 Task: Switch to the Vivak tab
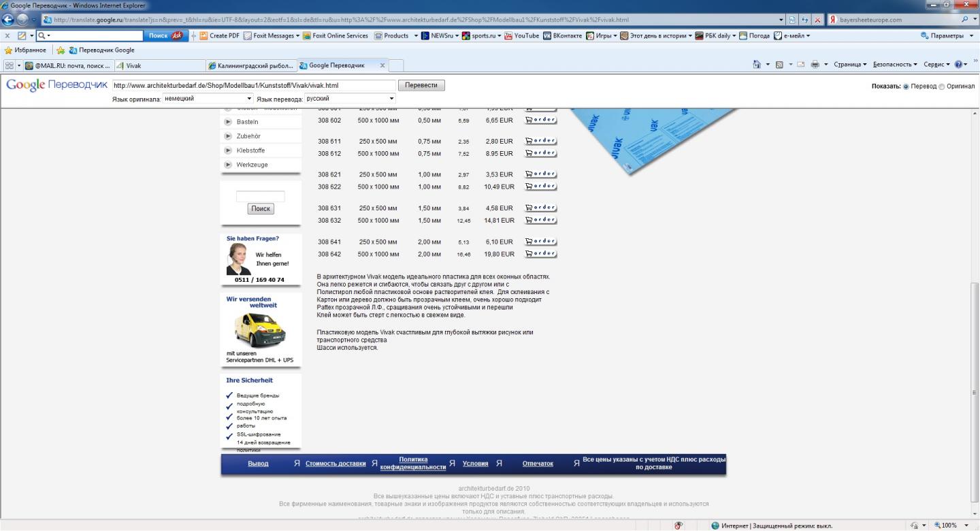159,65
